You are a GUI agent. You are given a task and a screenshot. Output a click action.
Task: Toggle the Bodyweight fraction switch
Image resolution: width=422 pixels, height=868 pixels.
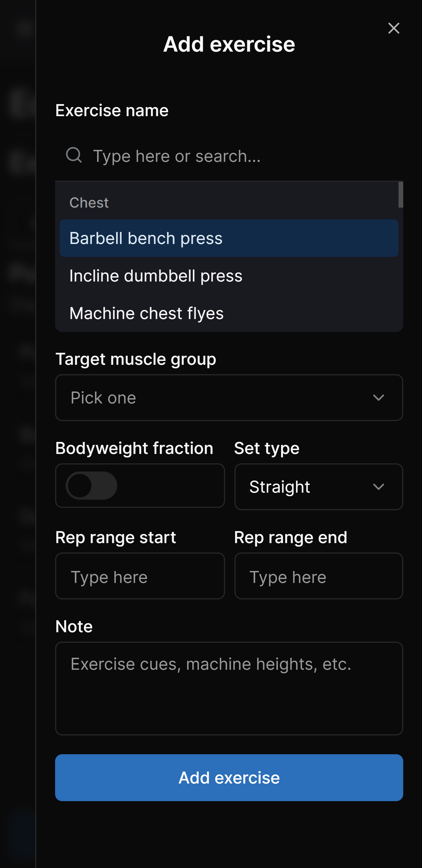pos(91,486)
